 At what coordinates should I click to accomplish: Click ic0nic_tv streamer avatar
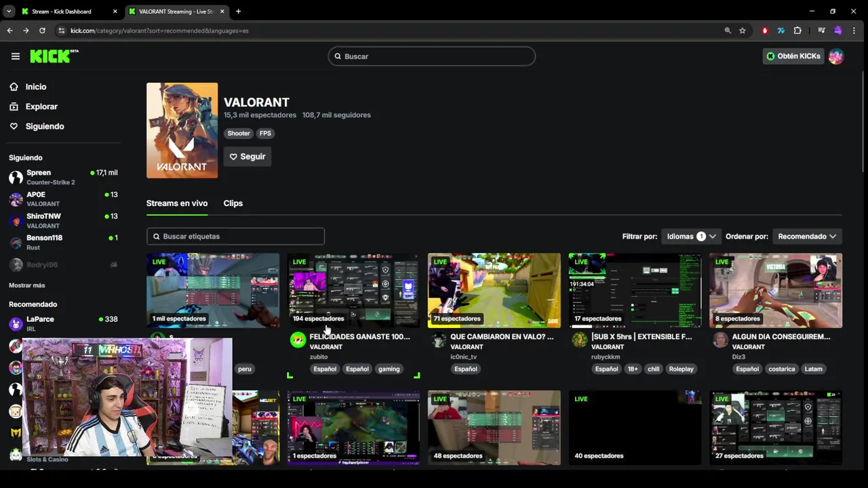[x=439, y=340]
